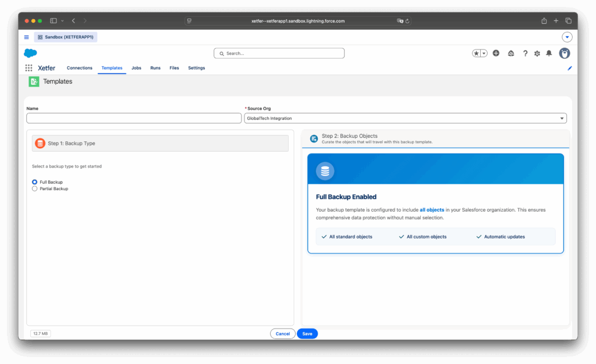Open the Settings tab
Image resolution: width=596 pixels, height=364 pixels.
click(197, 68)
